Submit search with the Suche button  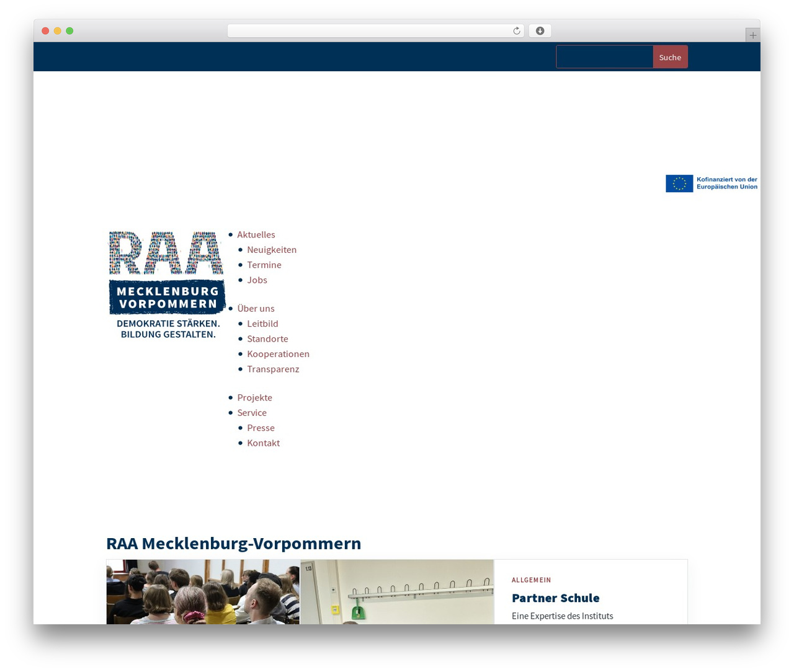pyautogui.click(x=670, y=57)
